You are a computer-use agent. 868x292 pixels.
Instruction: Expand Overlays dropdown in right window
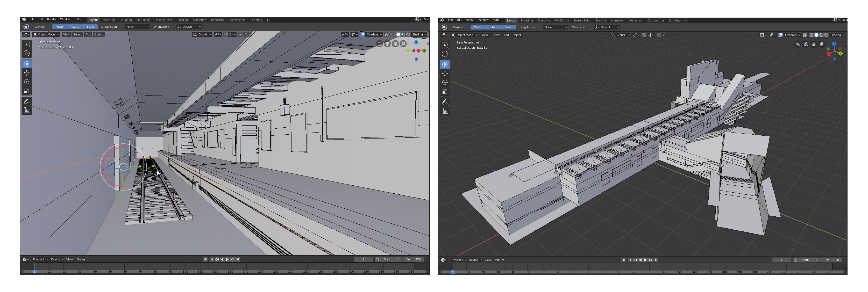coord(792,35)
